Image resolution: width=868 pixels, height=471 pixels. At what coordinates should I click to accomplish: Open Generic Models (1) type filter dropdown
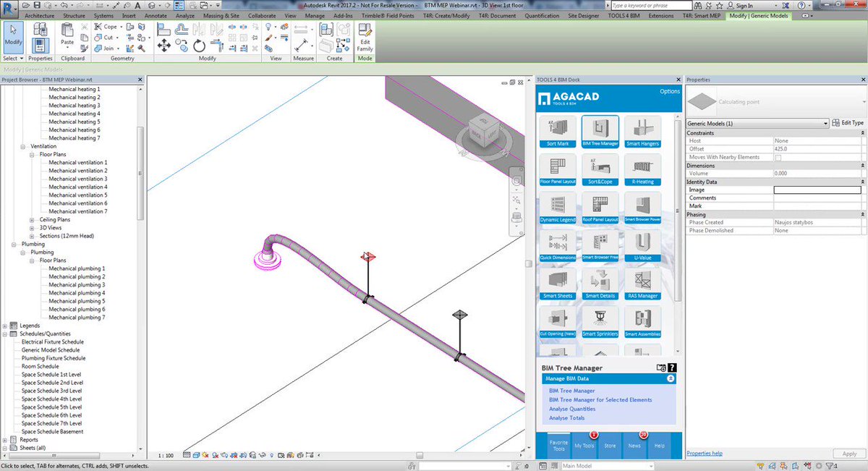pyautogui.click(x=757, y=124)
